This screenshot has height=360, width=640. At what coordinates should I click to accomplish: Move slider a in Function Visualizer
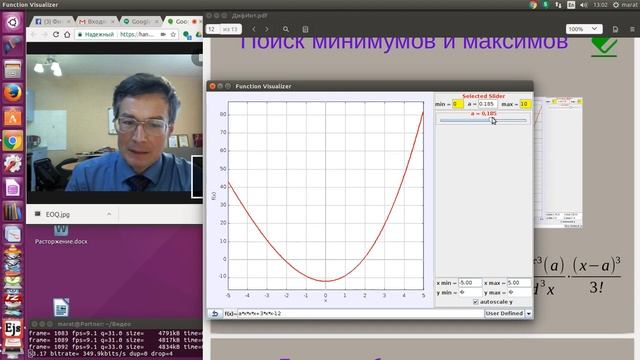tap(492, 120)
